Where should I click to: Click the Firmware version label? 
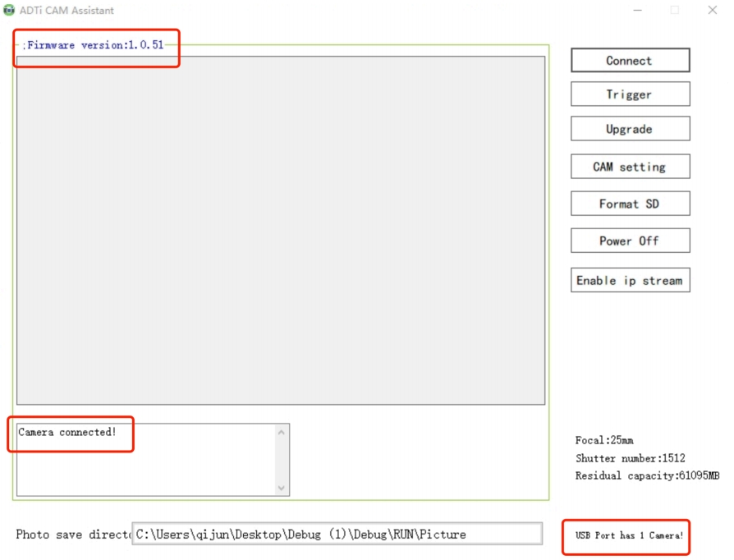(95, 45)
